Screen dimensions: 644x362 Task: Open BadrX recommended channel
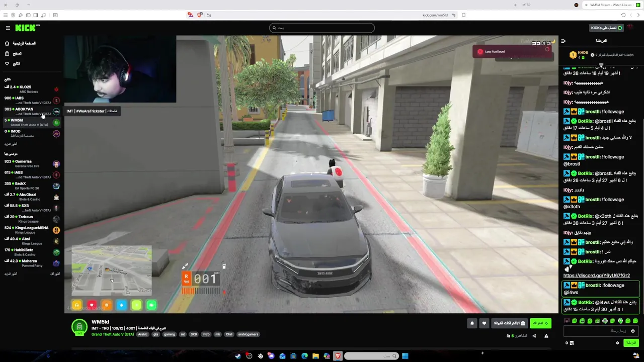[x=31, y=186]
